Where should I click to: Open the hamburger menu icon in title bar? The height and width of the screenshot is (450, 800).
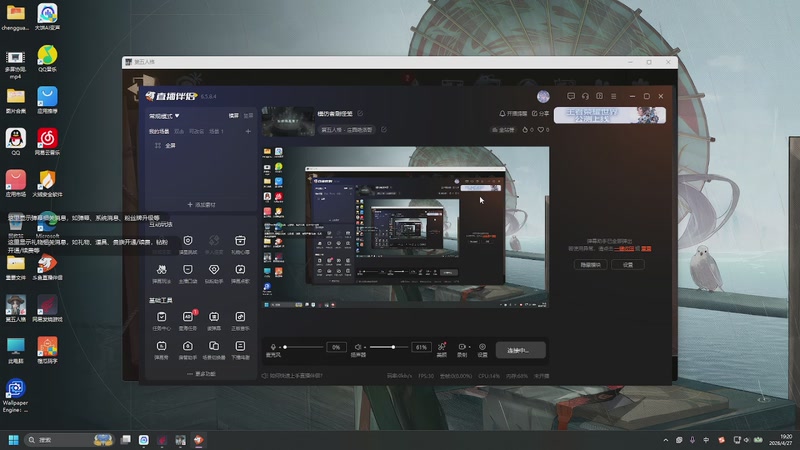[x=614, y=96]
